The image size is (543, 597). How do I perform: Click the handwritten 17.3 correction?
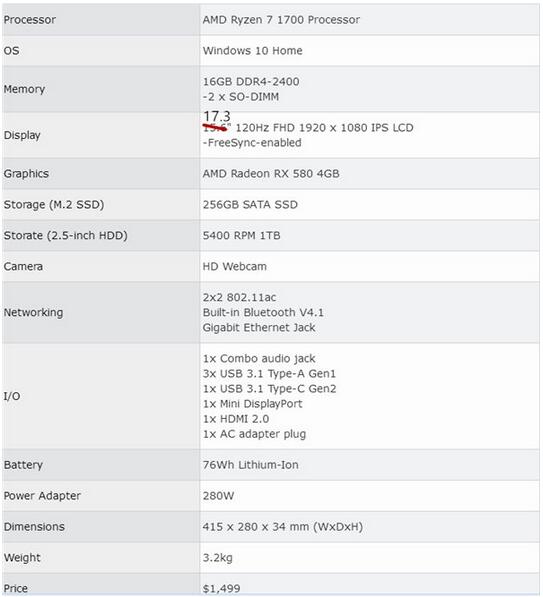(x=217, y=116)
